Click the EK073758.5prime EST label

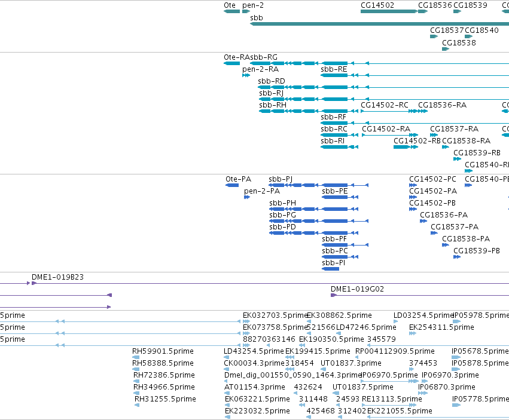coord(275,327)
